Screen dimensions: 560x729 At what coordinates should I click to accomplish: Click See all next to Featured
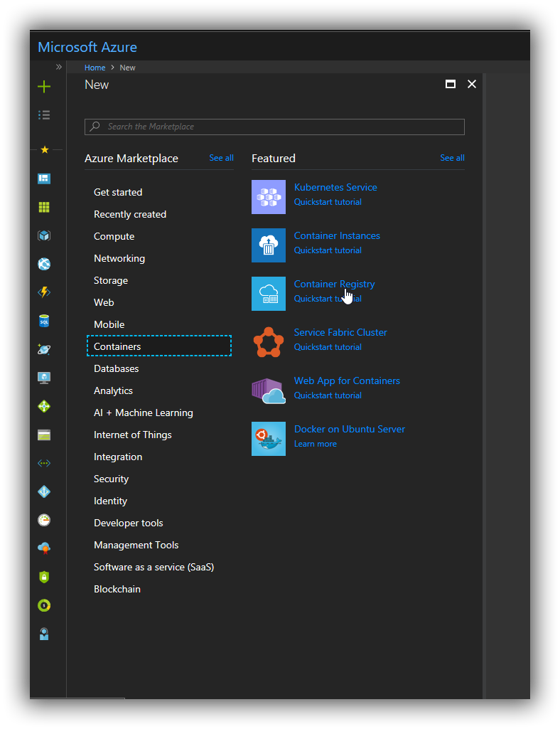[x=452, y=158]
